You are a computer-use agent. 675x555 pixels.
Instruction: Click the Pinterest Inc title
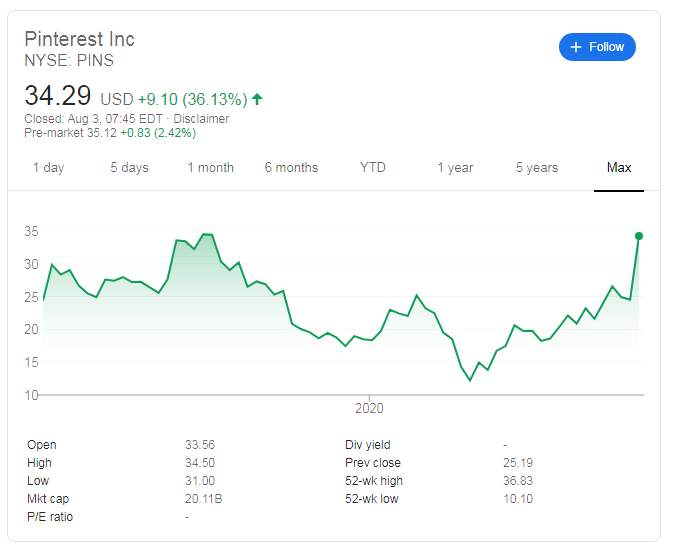(x=80, y=39)
